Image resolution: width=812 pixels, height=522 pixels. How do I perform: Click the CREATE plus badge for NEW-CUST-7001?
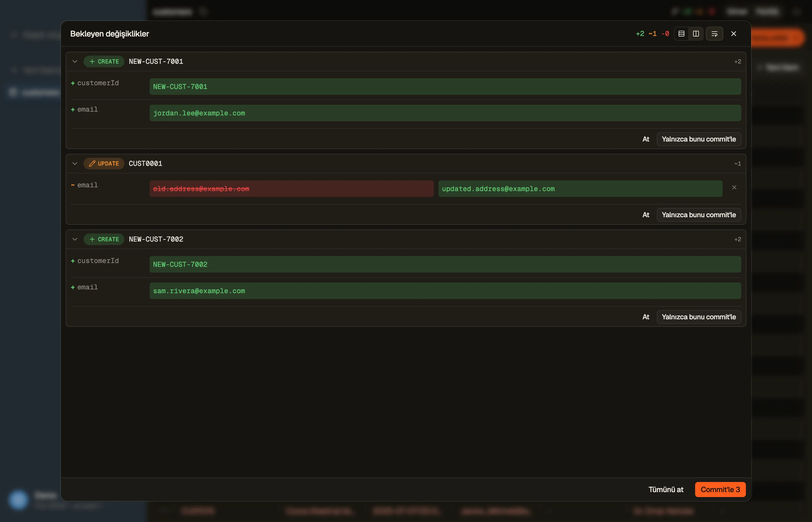[104, 61]
